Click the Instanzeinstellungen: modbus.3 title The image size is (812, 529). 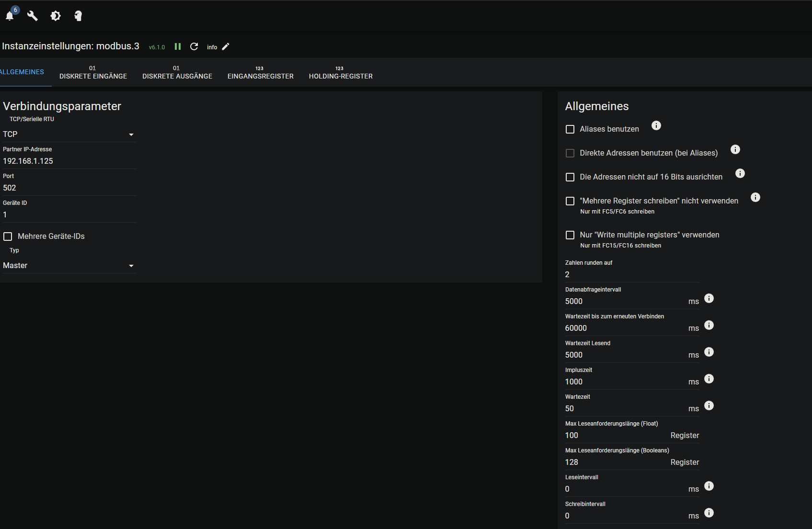coord(70,46)
